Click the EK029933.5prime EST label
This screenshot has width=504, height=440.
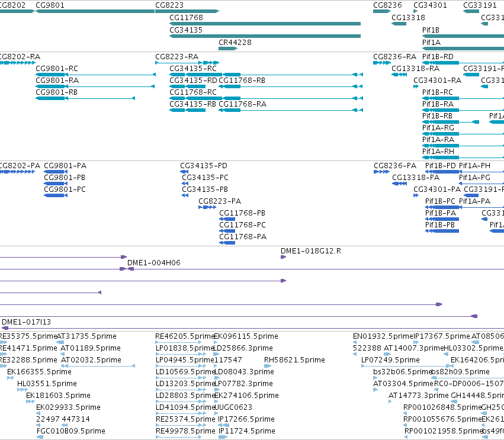point(69,407)
